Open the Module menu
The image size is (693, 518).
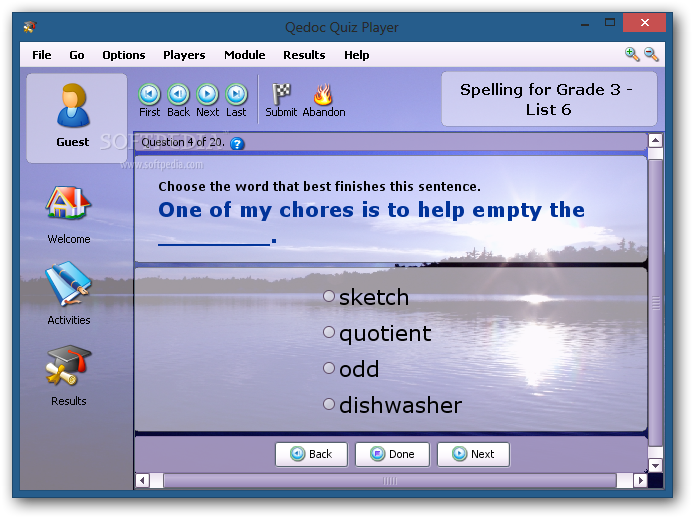[245, 55]
